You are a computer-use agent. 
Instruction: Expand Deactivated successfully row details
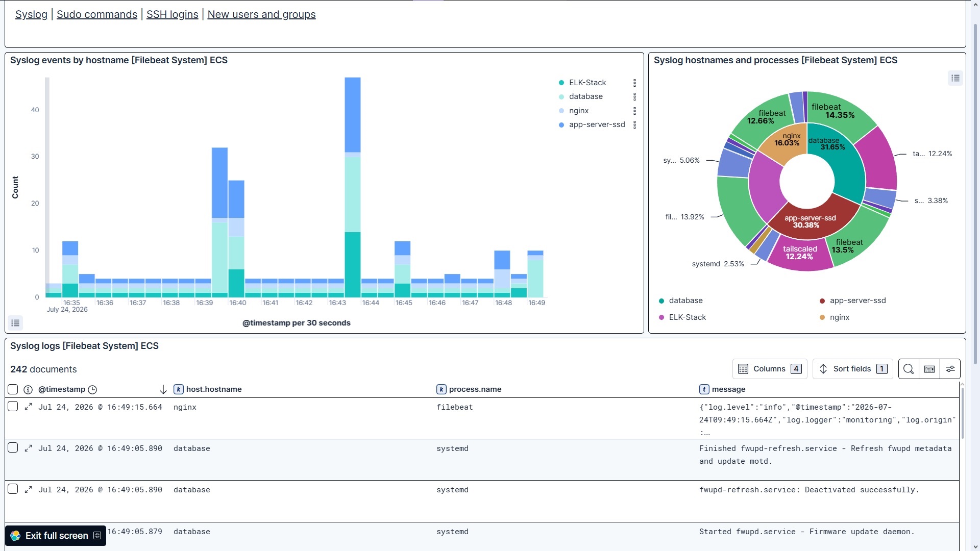point(29,489)
